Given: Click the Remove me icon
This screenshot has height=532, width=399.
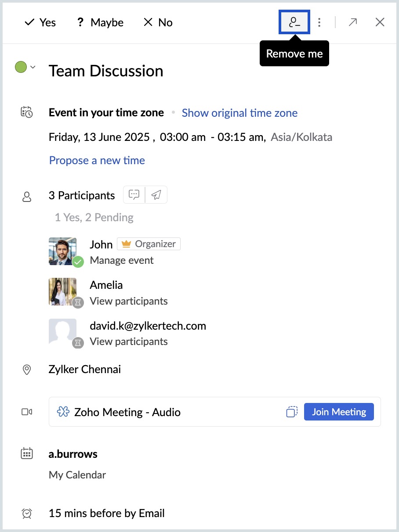Looking at the screenshot, I should pyautogui.click(x=294, y=22).
